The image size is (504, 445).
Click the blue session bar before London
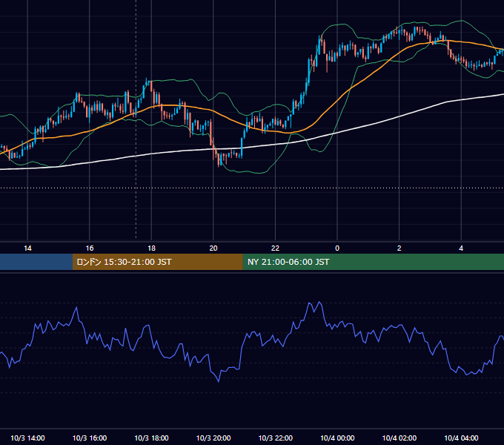click(x=36, y=262)
